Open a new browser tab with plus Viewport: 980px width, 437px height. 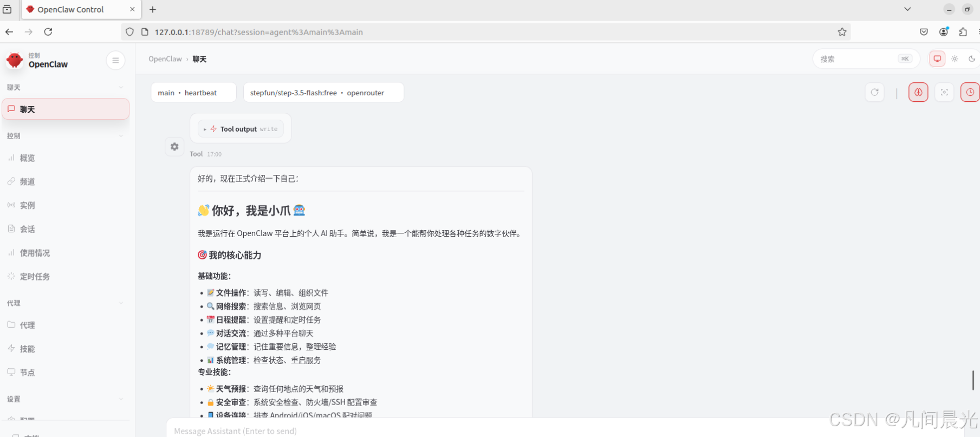153,9
